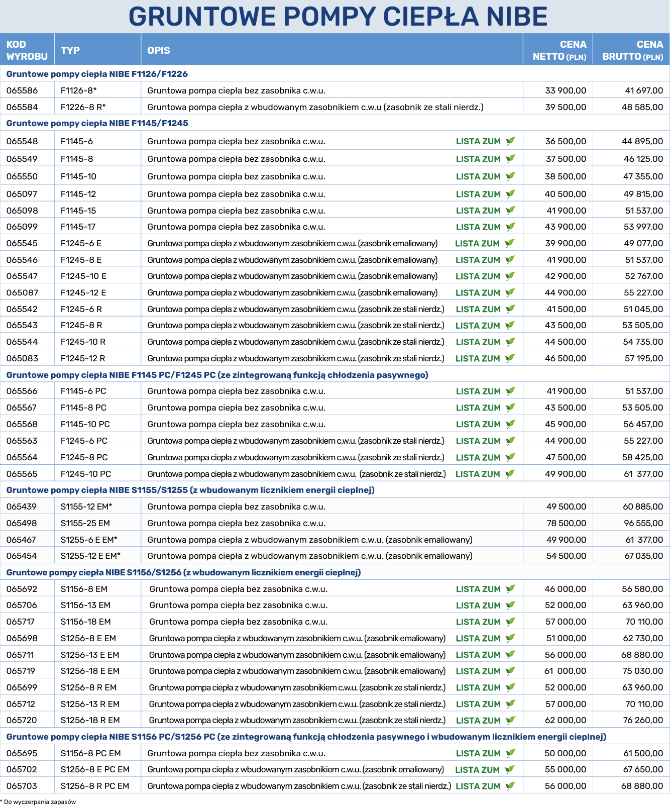Click net price 62 000,00
The image size is (672, 808).
[x=566, y=720]
